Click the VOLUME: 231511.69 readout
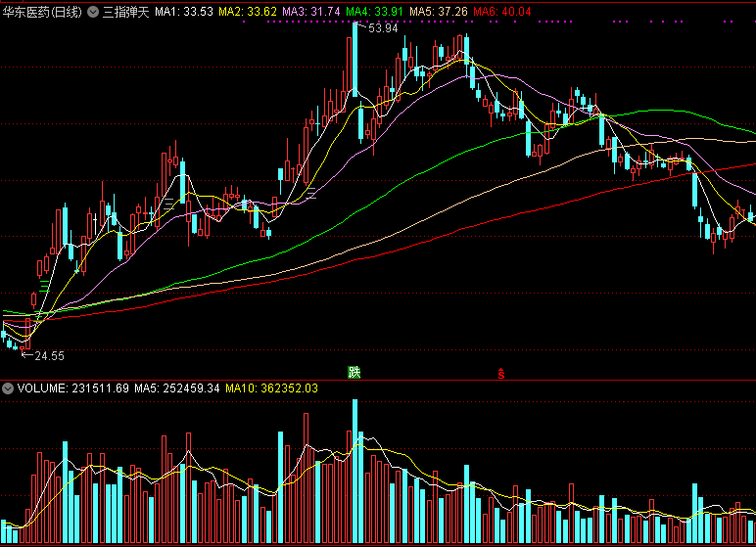The width and height of the screenshot is (756, 547). point(73,388)
